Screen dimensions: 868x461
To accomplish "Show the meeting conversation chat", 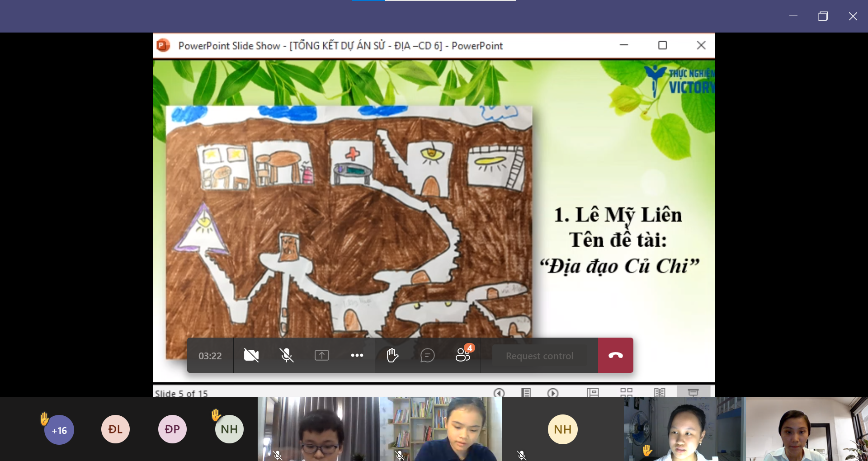I will click(x=427, y=356).
